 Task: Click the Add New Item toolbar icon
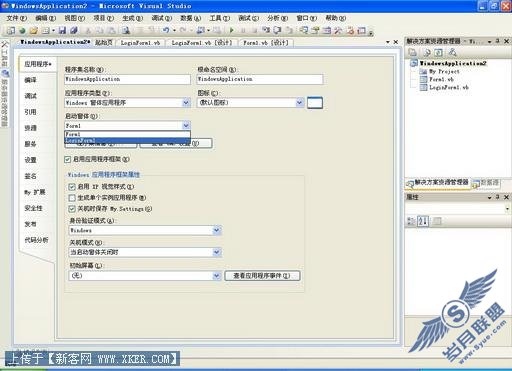click(x=46, y=31)
